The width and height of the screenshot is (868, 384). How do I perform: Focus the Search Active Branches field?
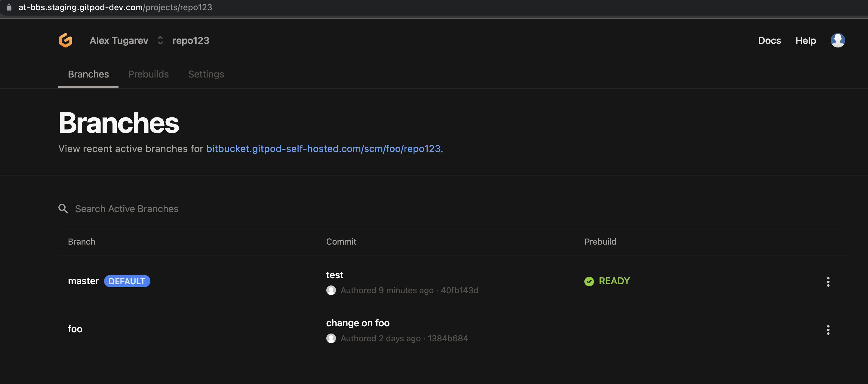coord(127,209)
